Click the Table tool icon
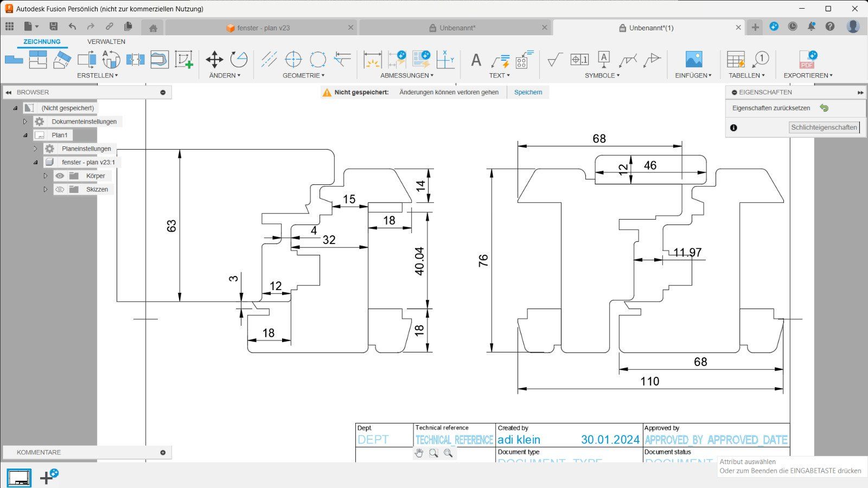Screen dimensions: 868x488 736,60
